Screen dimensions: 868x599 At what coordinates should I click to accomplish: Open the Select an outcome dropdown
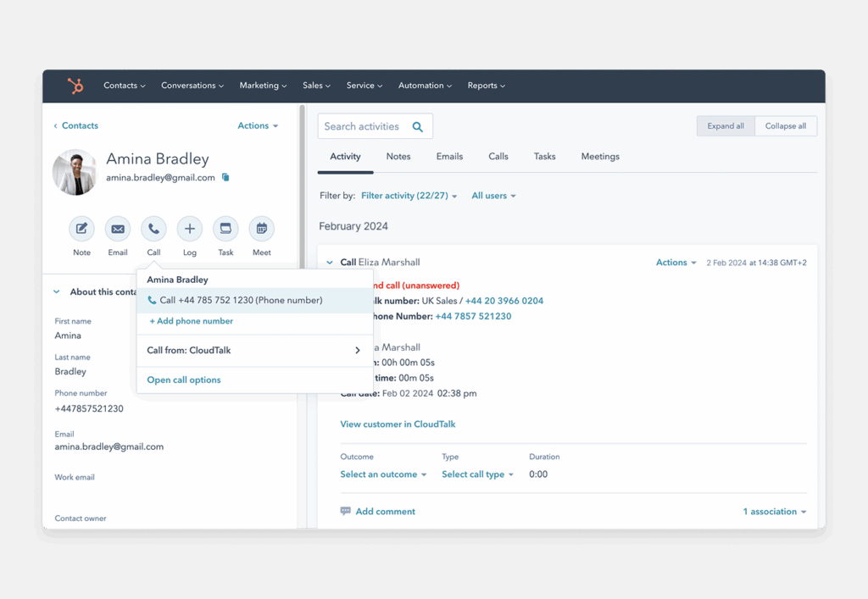[383, 474]
